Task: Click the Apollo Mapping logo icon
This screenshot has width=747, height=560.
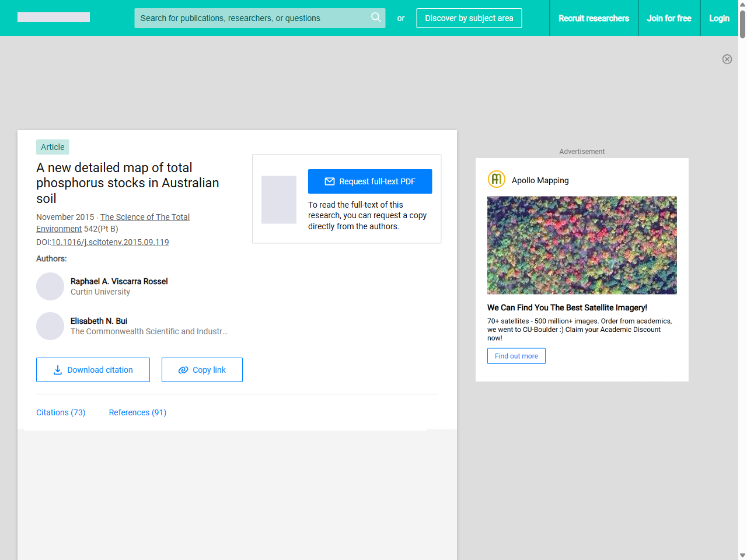Action: pyautogui.click(x=496, y=179)
